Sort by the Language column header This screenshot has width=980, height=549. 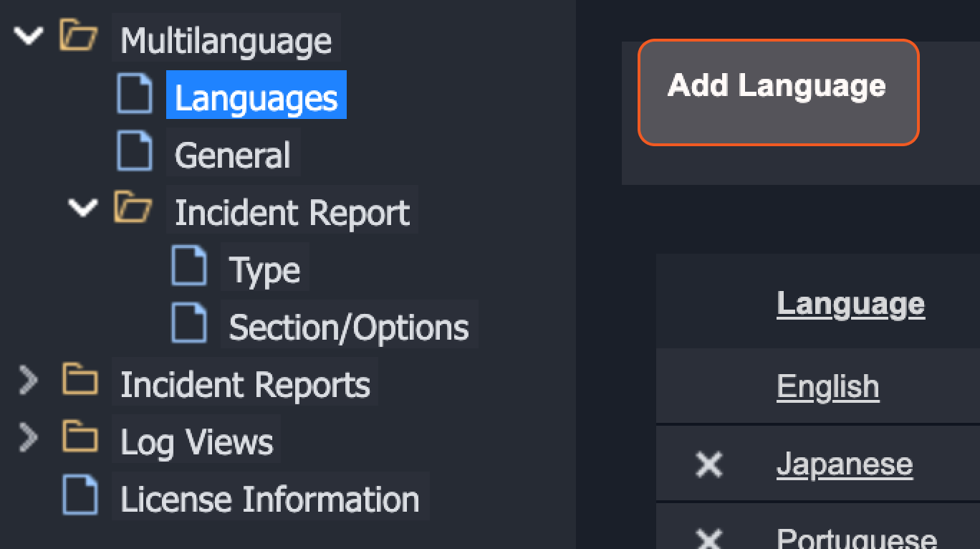click(x=850, y=304)
